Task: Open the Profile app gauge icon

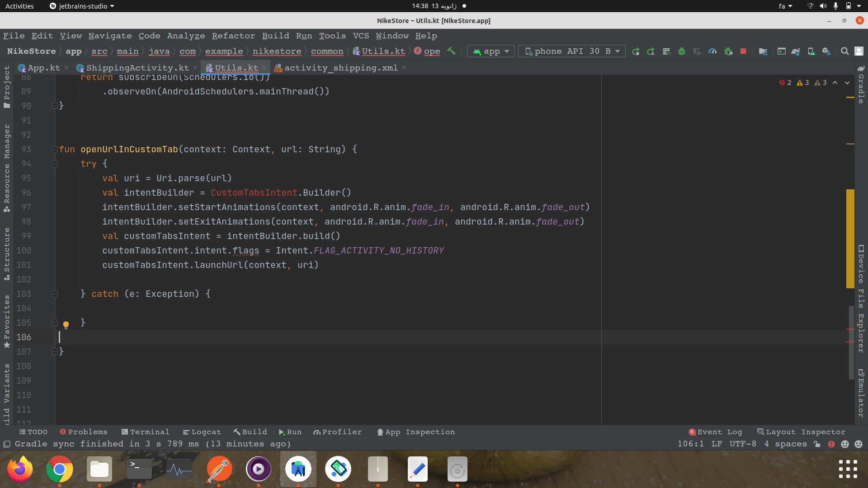Action: pyautogui.click(x=712, y=52)
